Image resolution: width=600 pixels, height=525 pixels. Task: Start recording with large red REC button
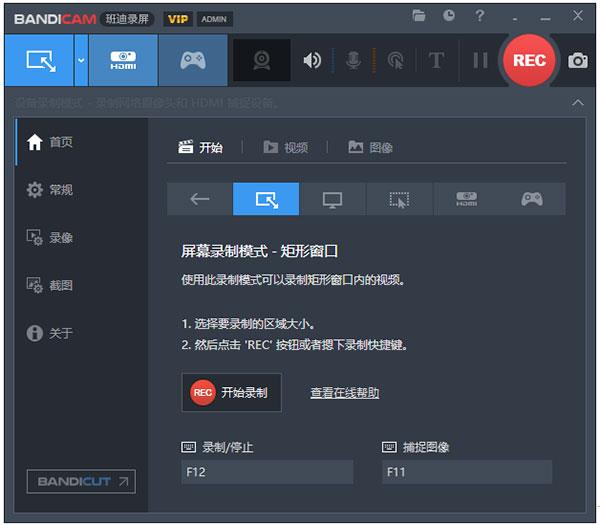(529, 60)
